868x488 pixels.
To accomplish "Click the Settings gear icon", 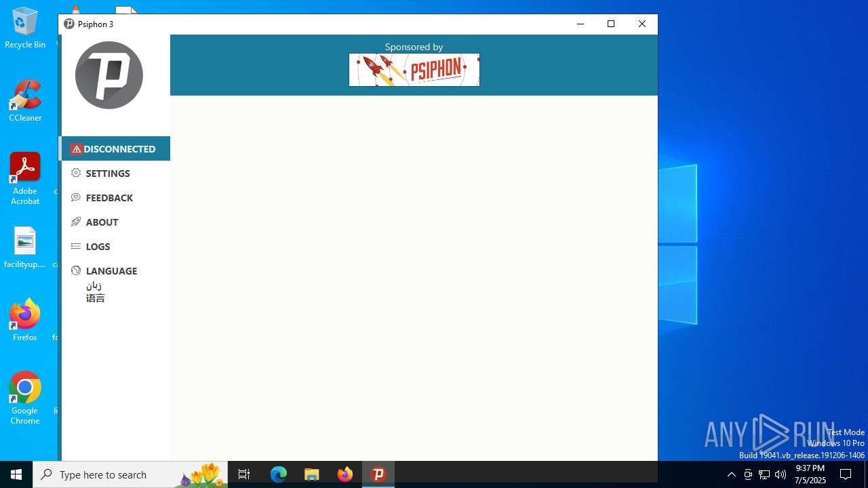I will click(76, 173).
